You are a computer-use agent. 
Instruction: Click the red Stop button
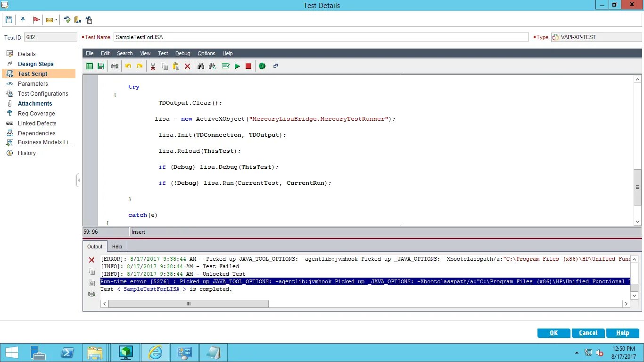(x=248, y=66)
